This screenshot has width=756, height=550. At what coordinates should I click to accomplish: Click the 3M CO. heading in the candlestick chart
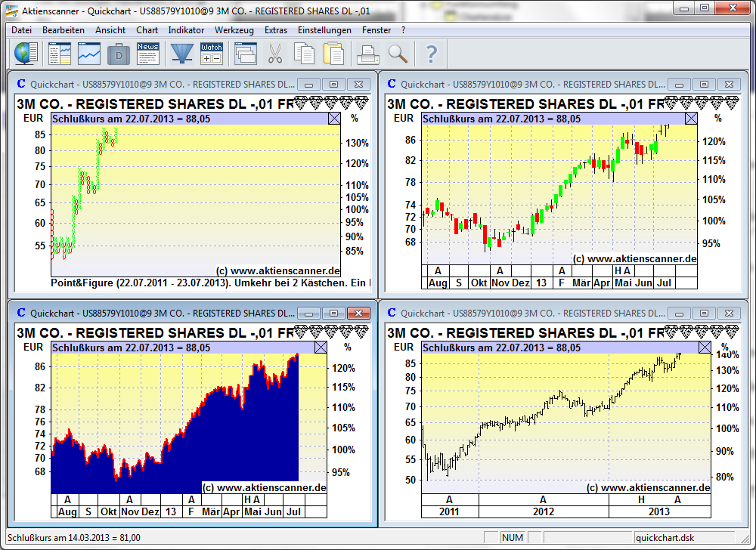[x=525, y=104]
